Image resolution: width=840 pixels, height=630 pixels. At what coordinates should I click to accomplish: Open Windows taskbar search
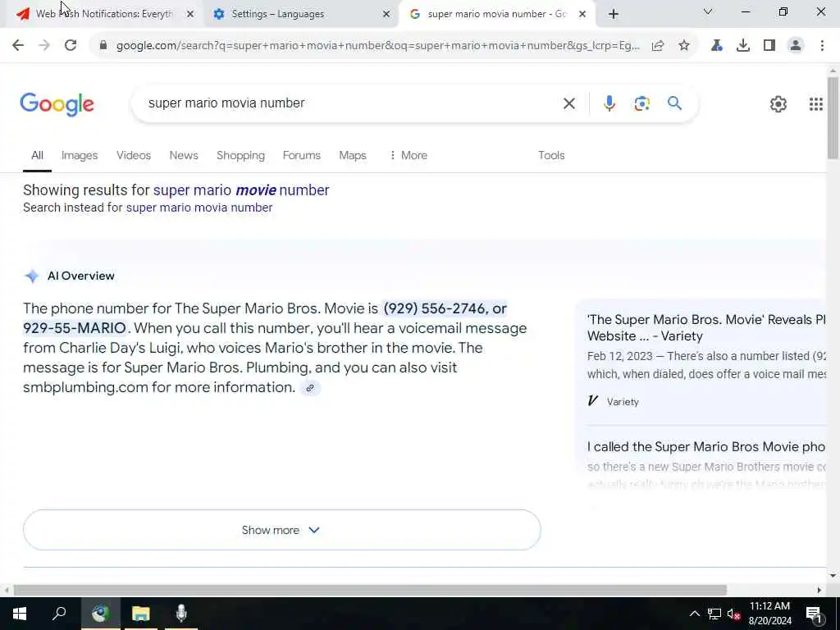pyautogui.click(x=59, y=614)
